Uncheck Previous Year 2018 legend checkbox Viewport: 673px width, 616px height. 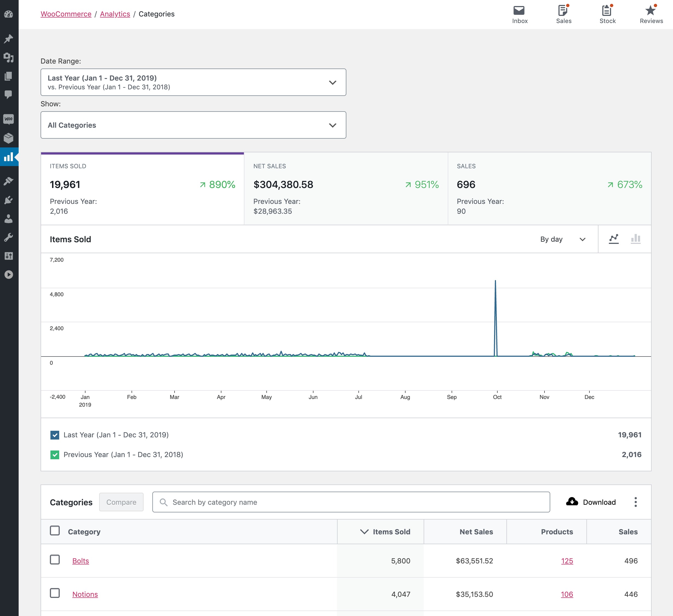coord(55,455)
